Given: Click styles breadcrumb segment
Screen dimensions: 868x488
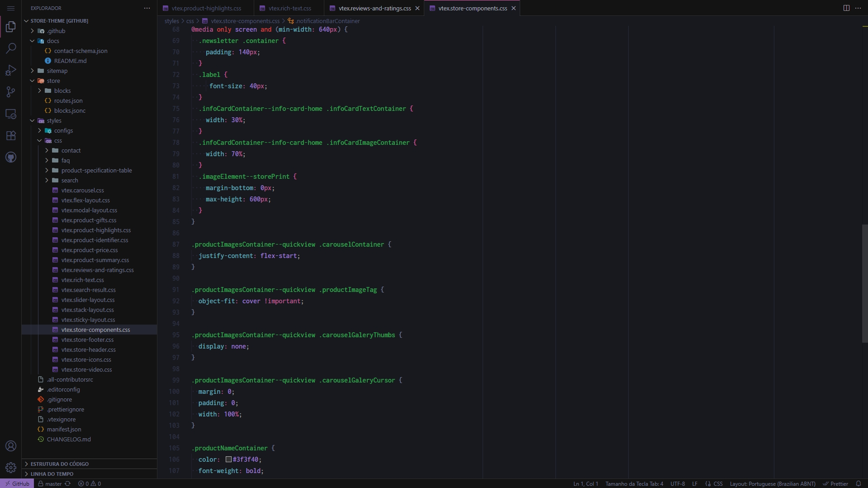Looking at the screenshot, I should point(171,21).
